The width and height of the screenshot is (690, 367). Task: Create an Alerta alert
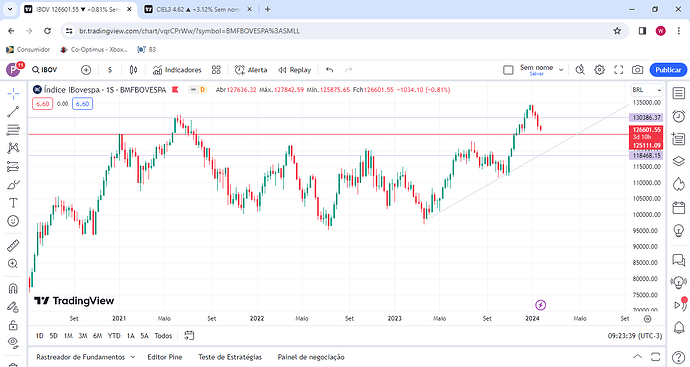tap(251, 70)
